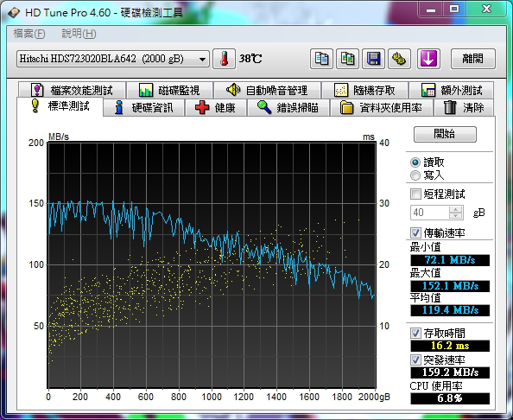Click the 開始 button

[x=445, y=134]
